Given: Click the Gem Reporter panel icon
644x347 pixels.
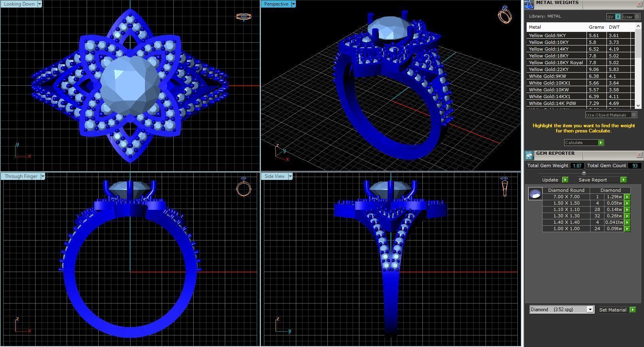Looking at the screenshot, I should click(x=529, y=155).
